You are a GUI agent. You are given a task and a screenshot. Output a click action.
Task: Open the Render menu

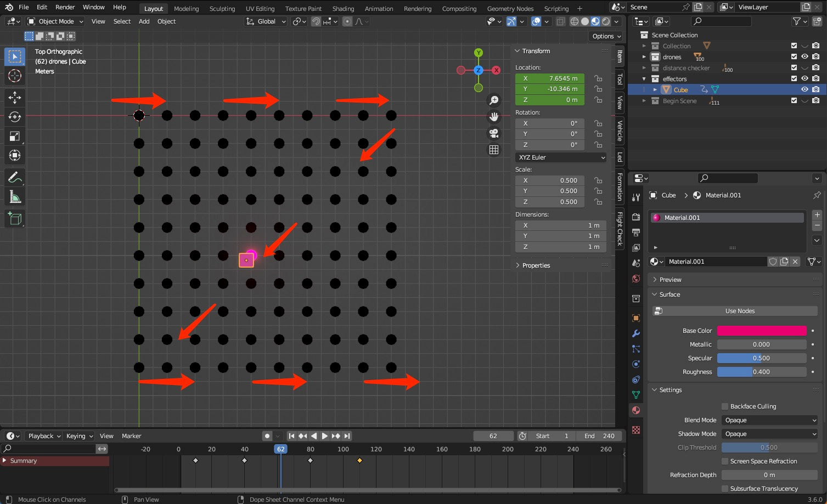pyautogui.click(x=65, y=7)
